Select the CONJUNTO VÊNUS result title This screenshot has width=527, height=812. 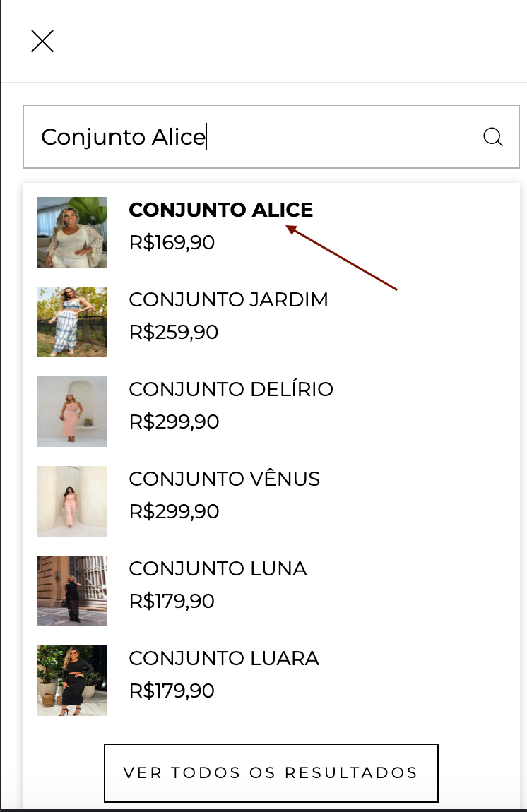224,479
